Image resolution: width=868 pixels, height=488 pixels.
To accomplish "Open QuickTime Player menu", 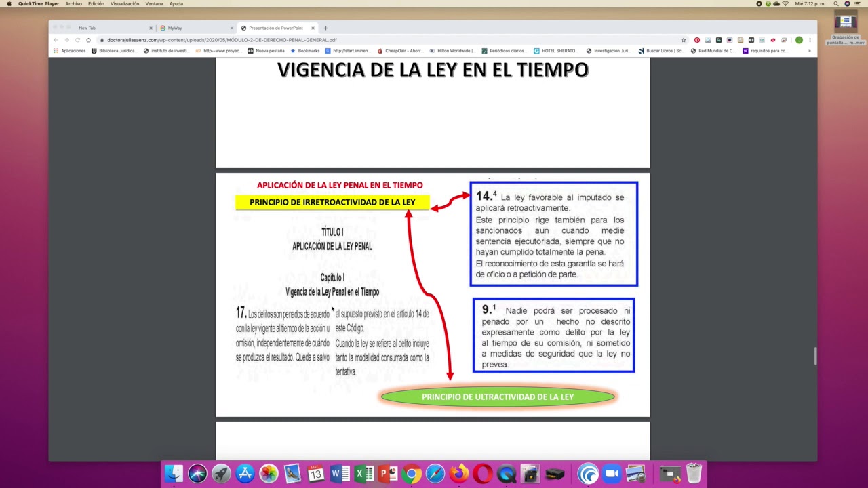I will tap(39, 4).
